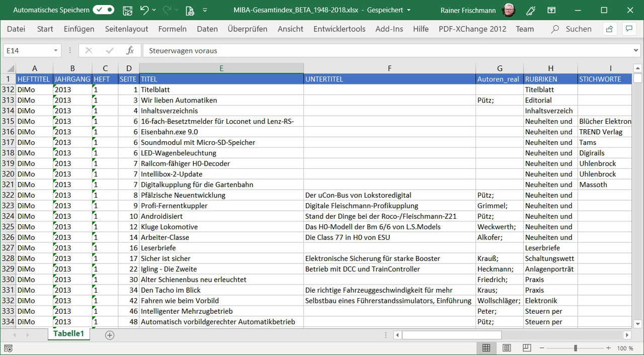Click the Save icon in title bar
This screenshot has height=355, width=644.
point(128,10)
